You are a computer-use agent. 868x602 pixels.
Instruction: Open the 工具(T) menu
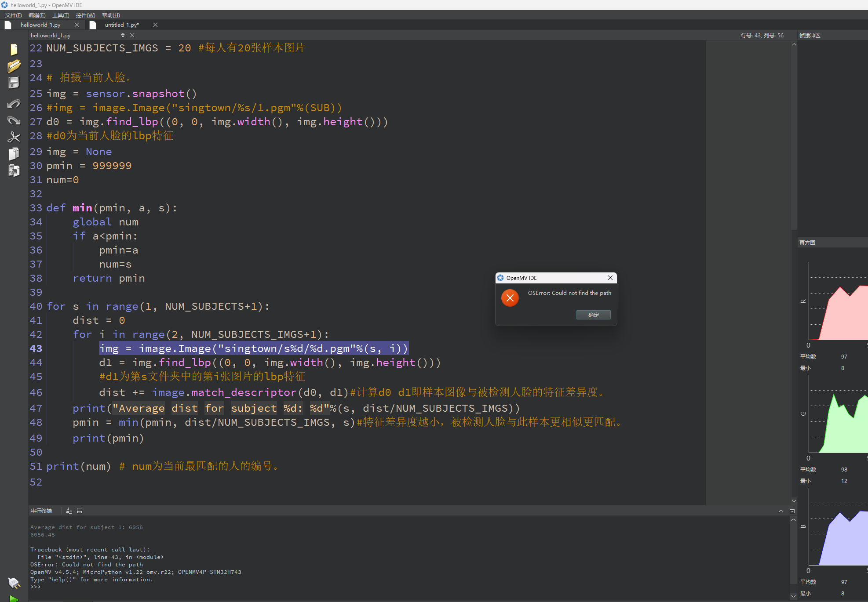(x=61, y=15)
